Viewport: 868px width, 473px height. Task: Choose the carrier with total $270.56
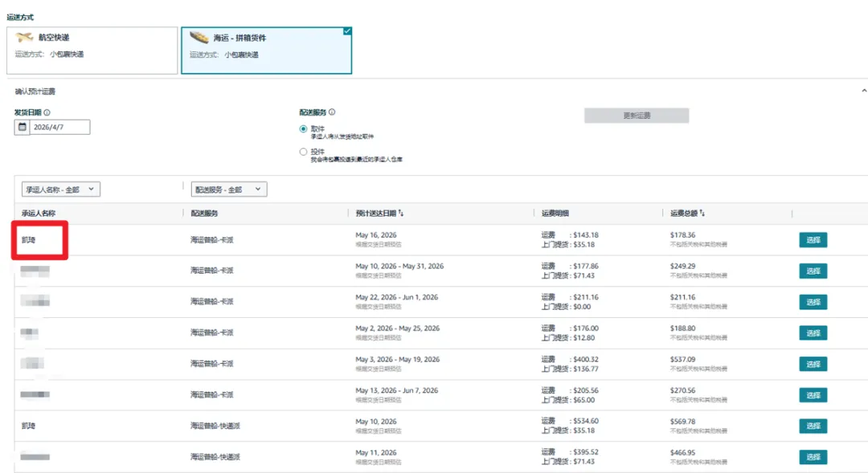(813, 395)
